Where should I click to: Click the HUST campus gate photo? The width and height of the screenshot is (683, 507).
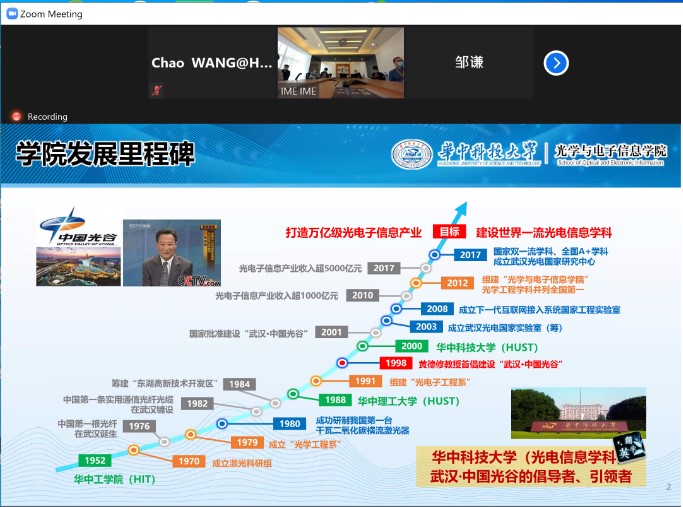click(578, 413)
